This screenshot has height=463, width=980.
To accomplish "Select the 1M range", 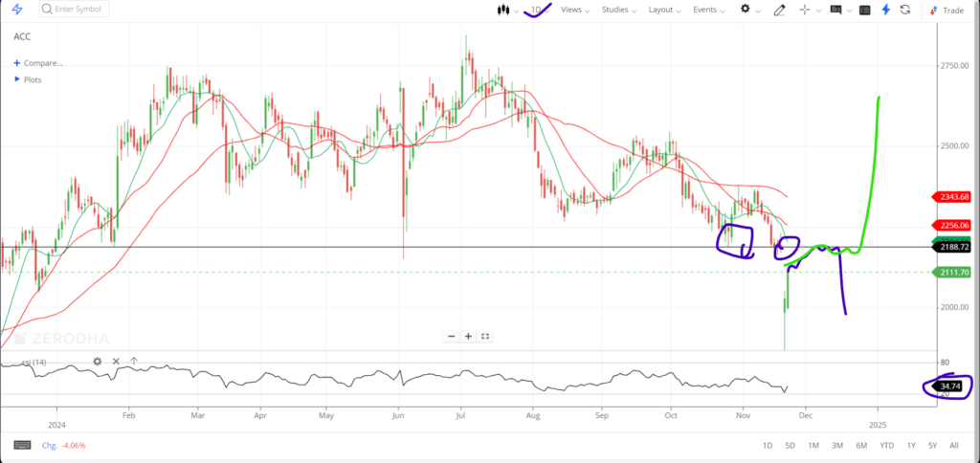I will [813, 446].
